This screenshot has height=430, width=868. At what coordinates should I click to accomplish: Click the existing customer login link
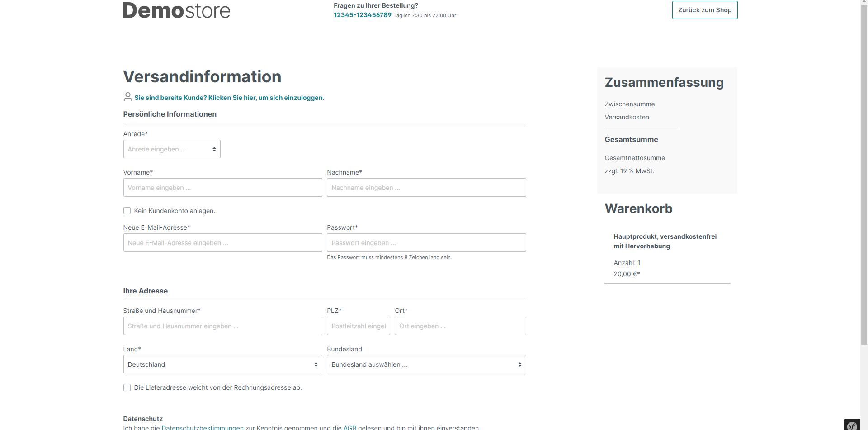pos(229,98)
